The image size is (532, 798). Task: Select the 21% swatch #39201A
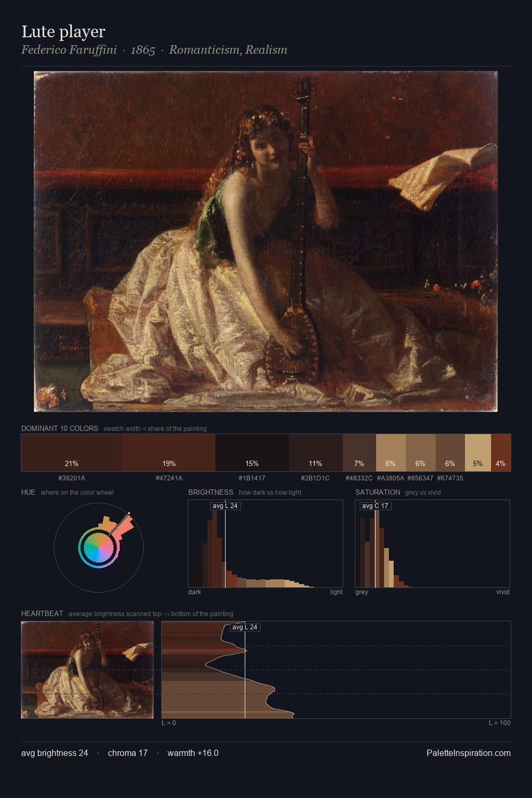pos(72,453)
